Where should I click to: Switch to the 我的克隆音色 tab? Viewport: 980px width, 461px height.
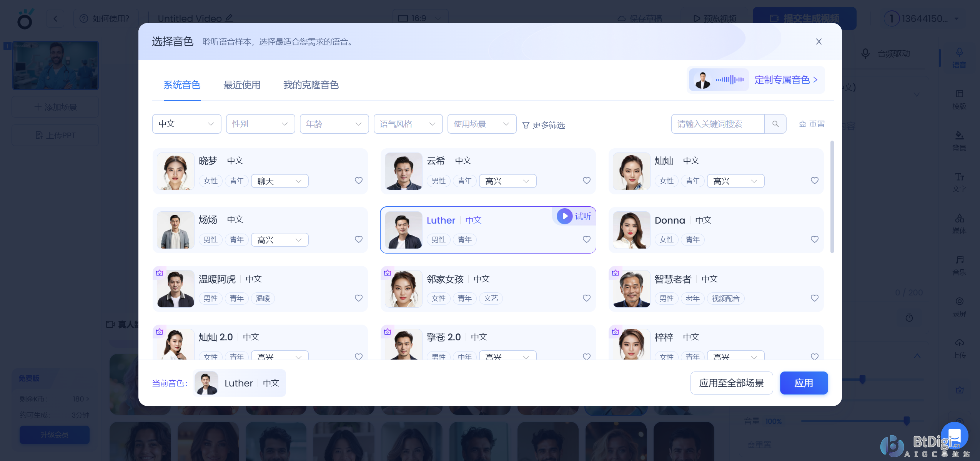(x=311, y=85)
